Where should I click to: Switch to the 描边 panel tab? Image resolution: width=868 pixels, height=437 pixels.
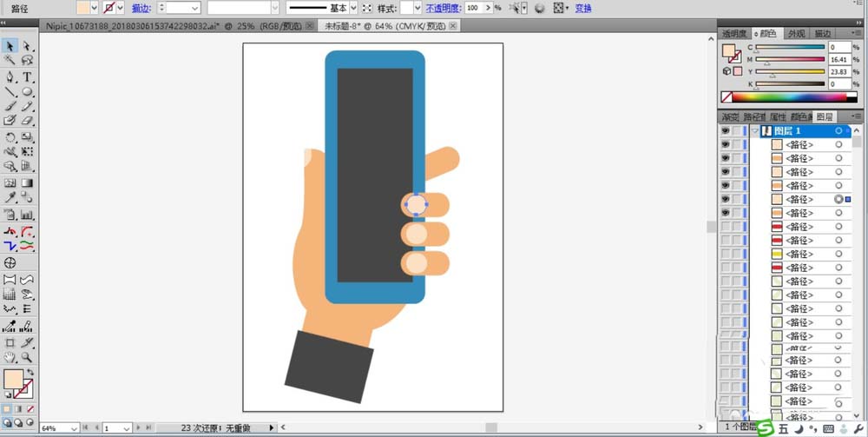coord(823,34)
